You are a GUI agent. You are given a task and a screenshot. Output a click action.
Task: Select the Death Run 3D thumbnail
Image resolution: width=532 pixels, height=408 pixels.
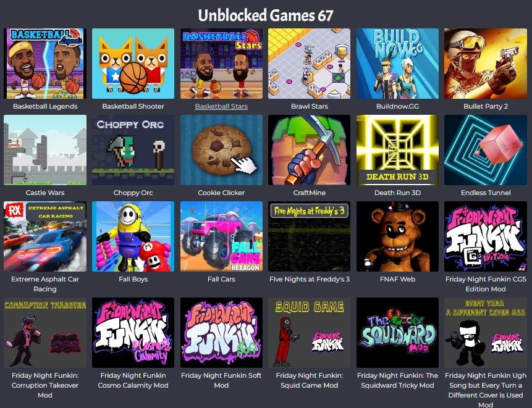pyautogui.click(x=397, y=150)
